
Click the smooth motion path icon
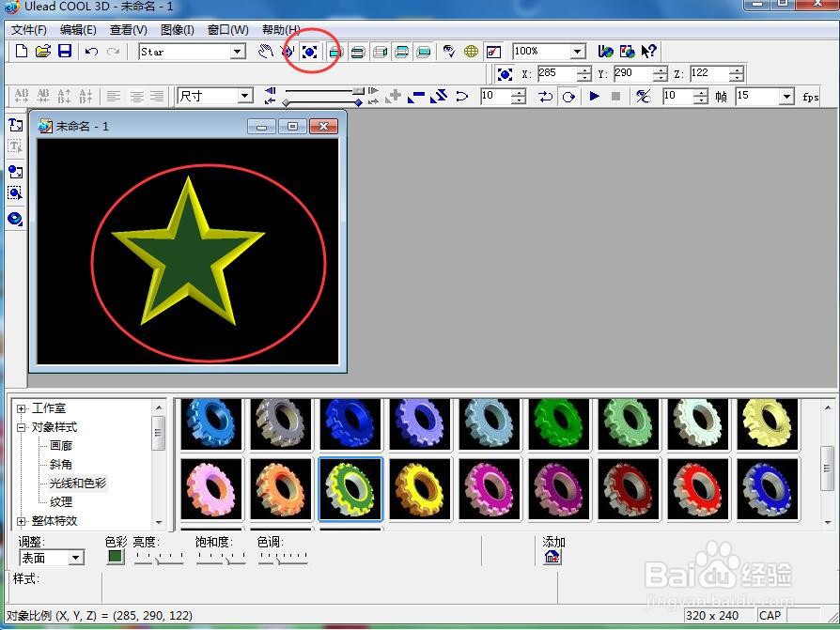point(461,96)
